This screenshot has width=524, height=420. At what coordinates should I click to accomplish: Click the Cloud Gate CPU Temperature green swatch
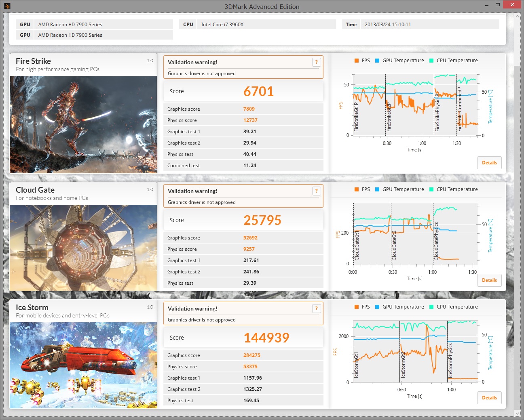click(431, 189)
